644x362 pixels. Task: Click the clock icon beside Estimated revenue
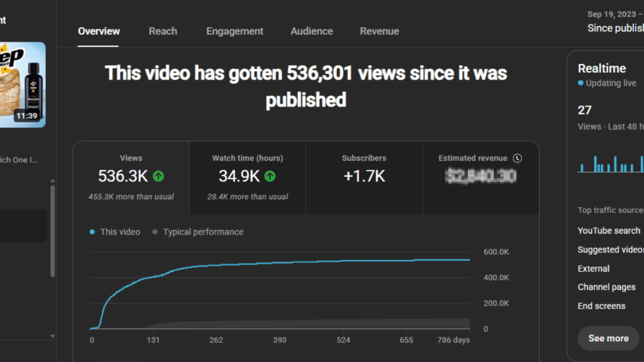tap(517, 158)
